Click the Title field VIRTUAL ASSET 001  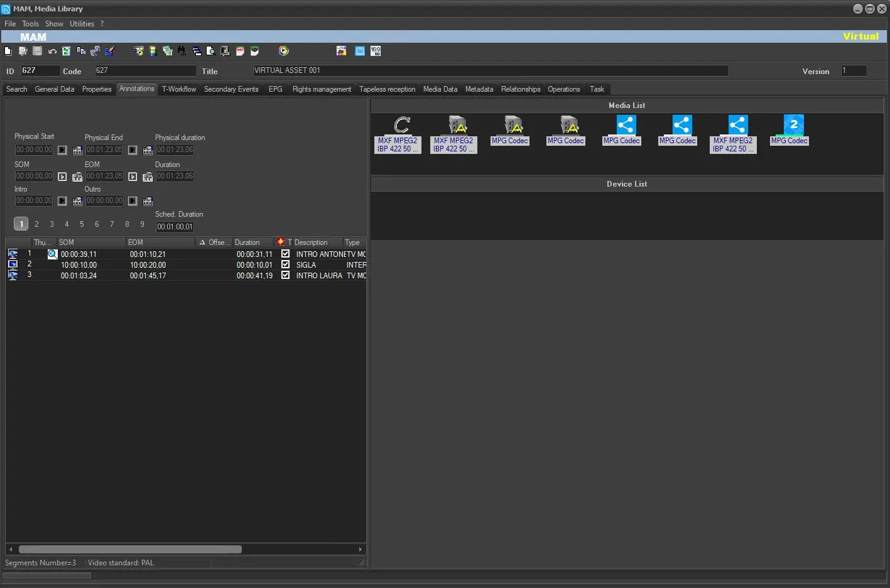pos(490,71)
